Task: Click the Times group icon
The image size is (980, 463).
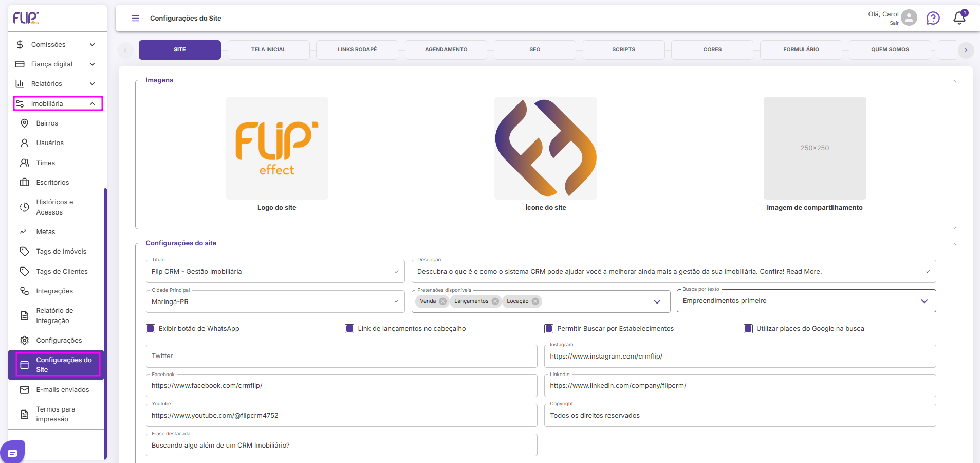Action: click(x=24, y=163)
